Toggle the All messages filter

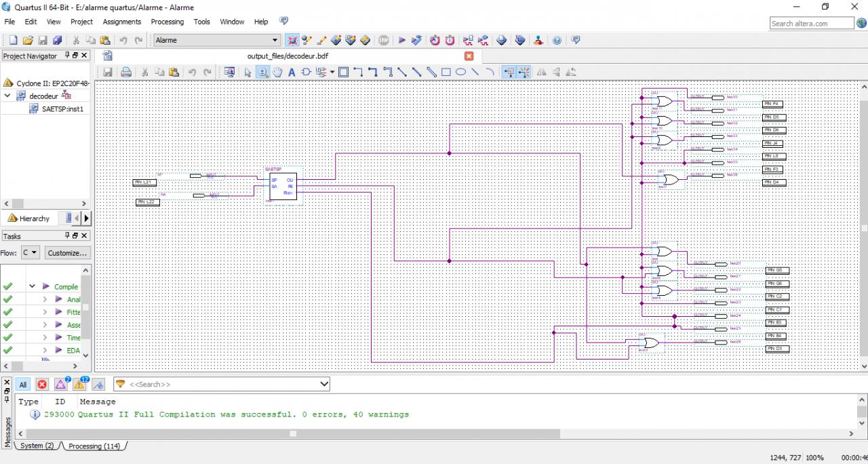point(22,385)
